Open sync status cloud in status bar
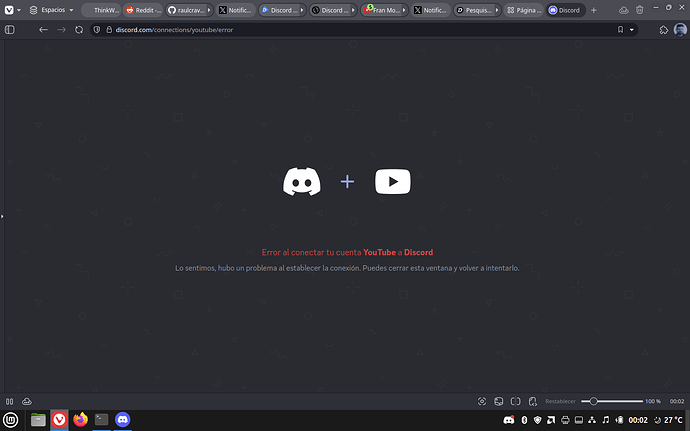Screen dimensions: 690x431 coord(27,402)
